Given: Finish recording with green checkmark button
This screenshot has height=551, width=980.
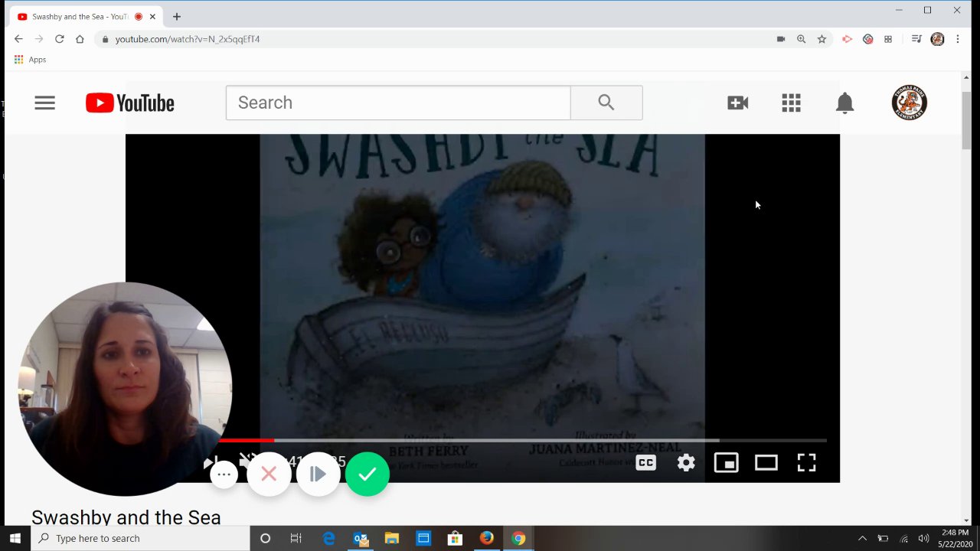Looking at the screenshot, I should [367, 474].
